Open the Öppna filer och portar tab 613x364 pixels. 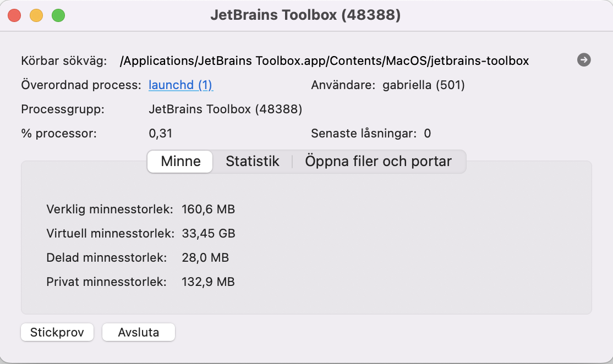(x=378, y=161)
